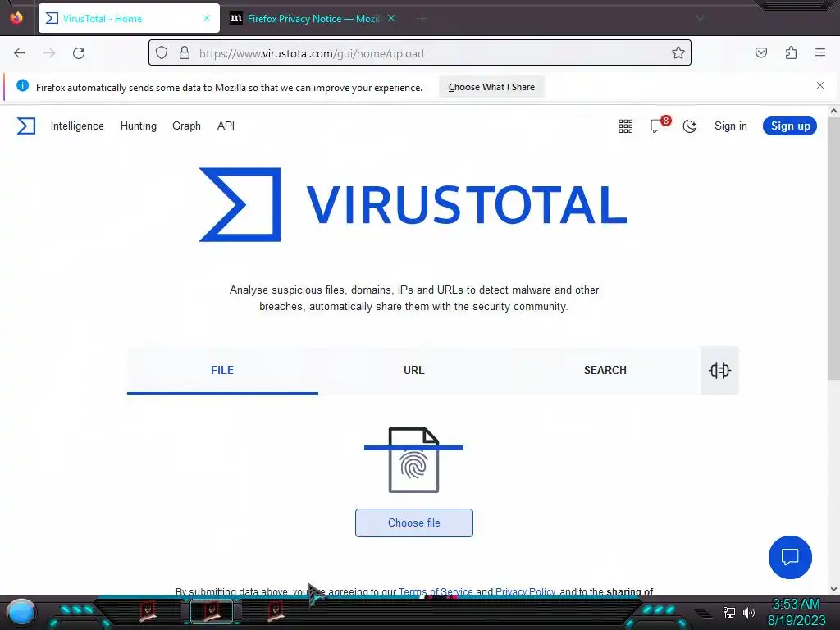Open the apps grid menu icon
The image size is (840, 630).
pos(626,126)
